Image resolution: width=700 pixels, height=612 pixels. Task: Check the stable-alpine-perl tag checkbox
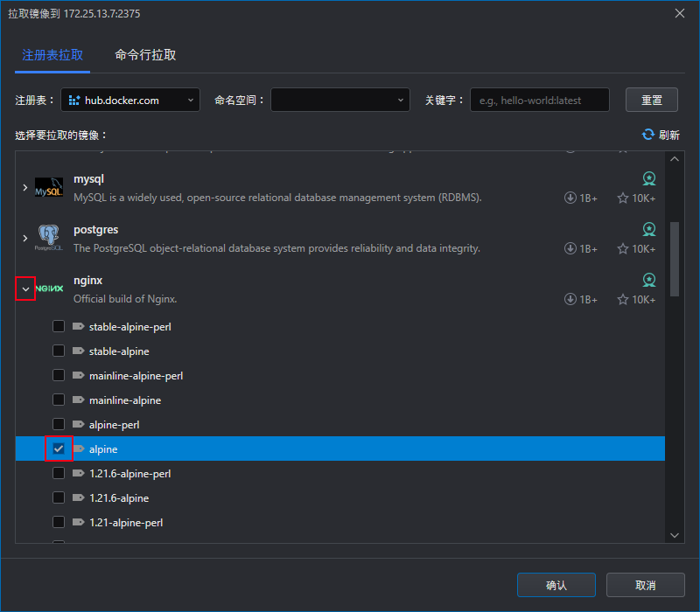(59, 326)
